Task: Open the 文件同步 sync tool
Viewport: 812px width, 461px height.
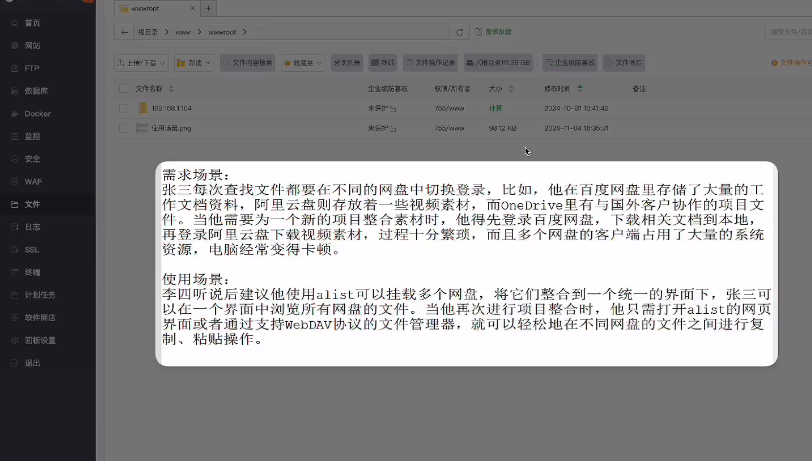Action: tap(624, 63)
